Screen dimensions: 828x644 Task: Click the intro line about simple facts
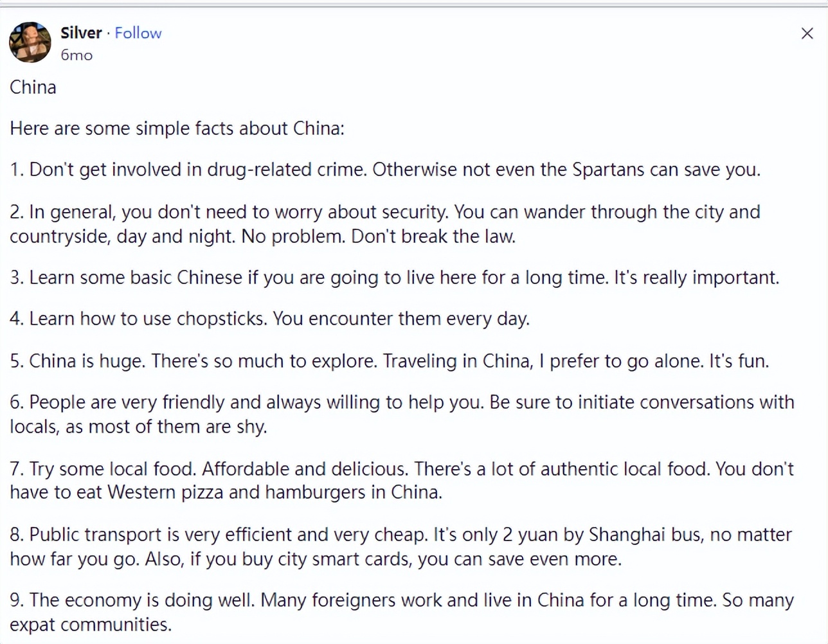(x=177, y=128)
